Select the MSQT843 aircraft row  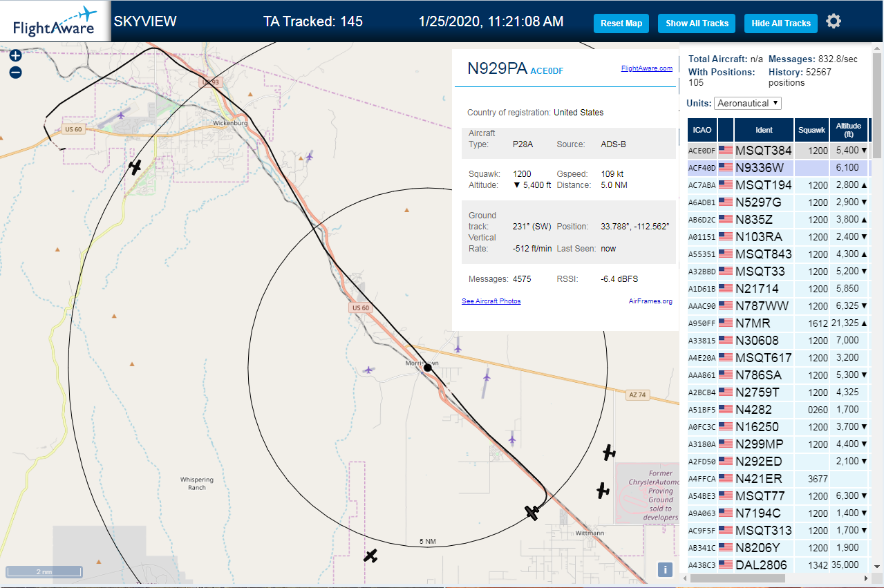click(x=778, y=254)
